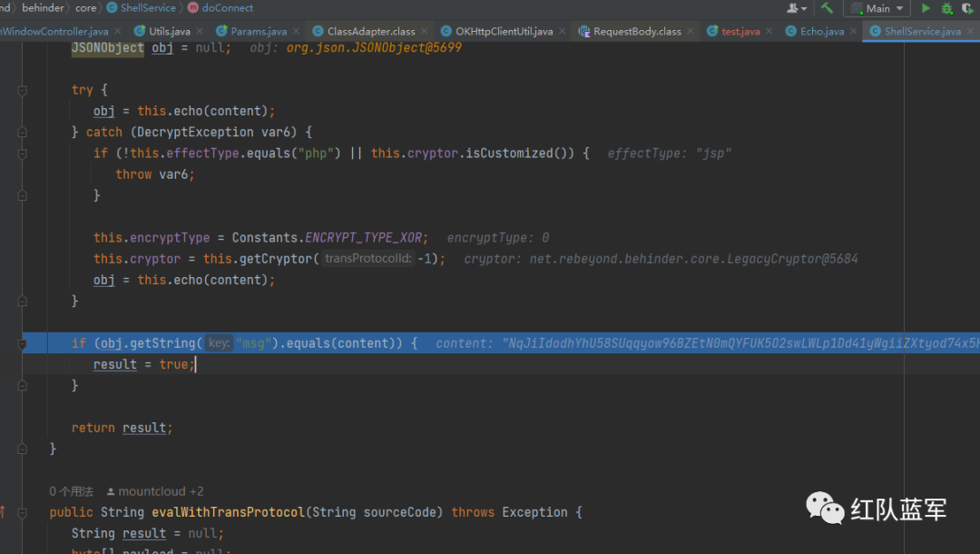Run the Main configuration with play icon
Viewport: 980px width, 554px height.
(926, 8)
